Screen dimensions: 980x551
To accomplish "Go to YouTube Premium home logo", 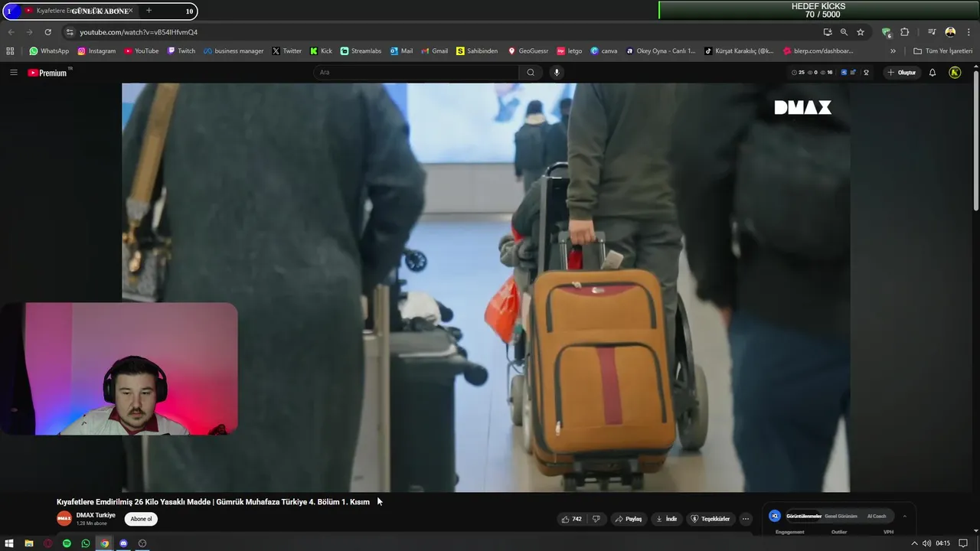I will 48,73.
